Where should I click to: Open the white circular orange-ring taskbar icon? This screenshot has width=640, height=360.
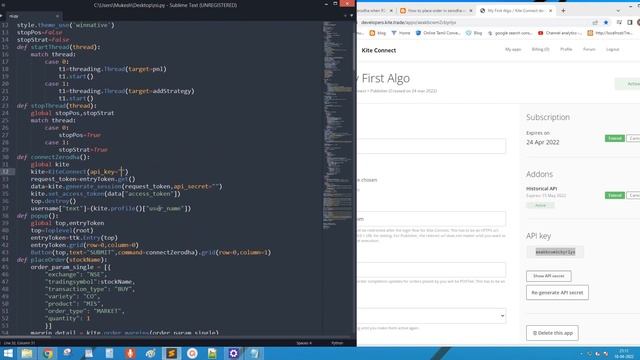[192, 353]
